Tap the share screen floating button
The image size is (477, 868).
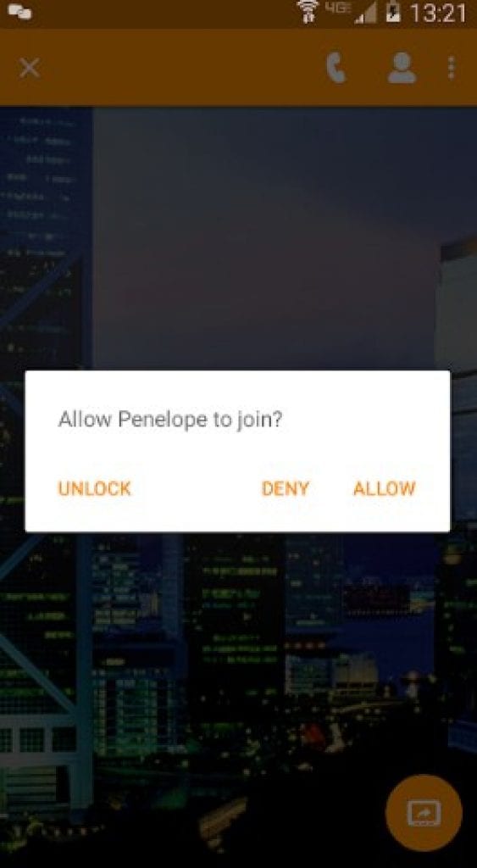point(424,812)
